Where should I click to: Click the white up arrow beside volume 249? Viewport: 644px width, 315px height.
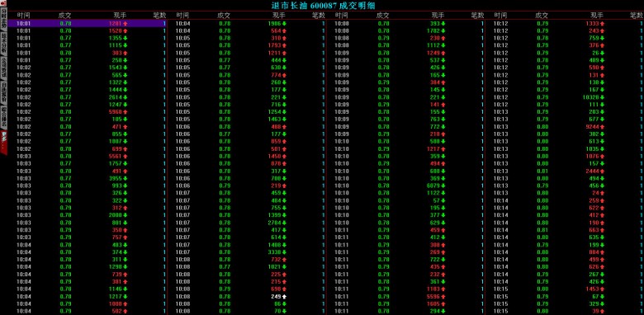(284, 297)
